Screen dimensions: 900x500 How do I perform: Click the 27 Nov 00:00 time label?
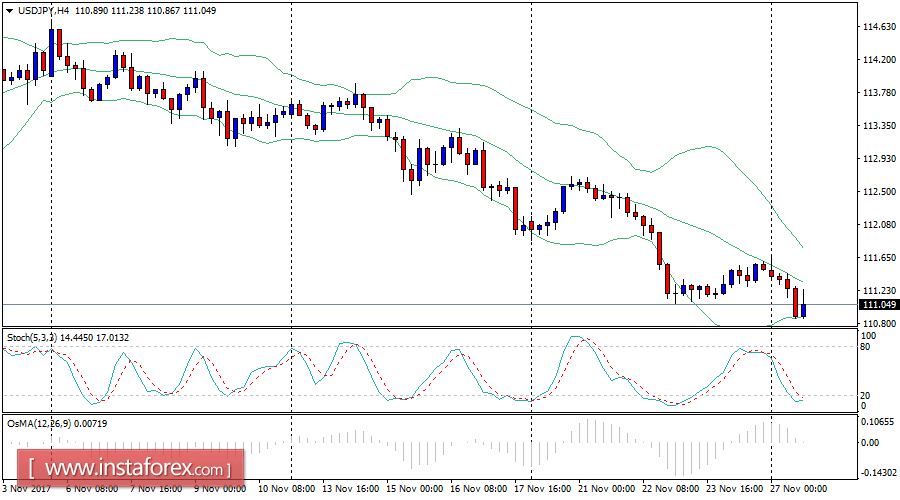point(798,489)
